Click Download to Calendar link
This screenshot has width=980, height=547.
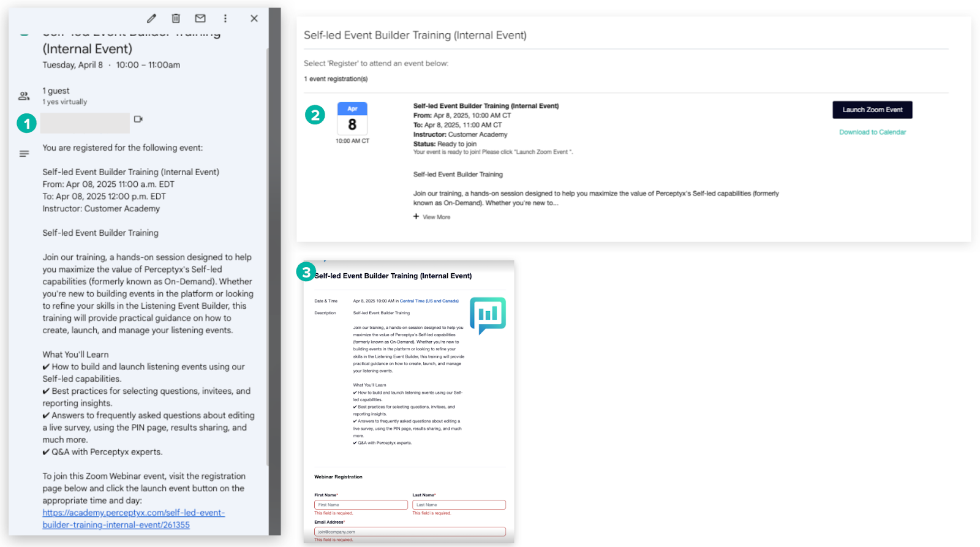click(872, 132)
